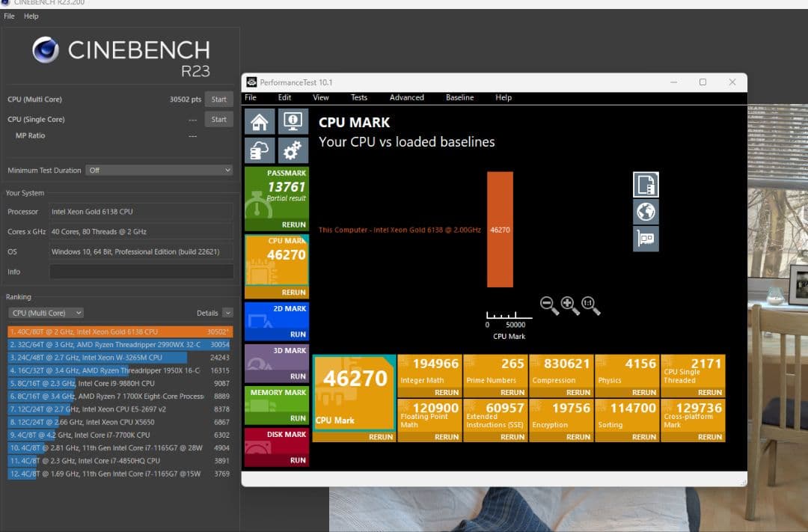The height and width of the screenshot is (532, 808).
Task: Expand the CPU (Multi Core) ranking dropdown
Action: tap(46, 313)
